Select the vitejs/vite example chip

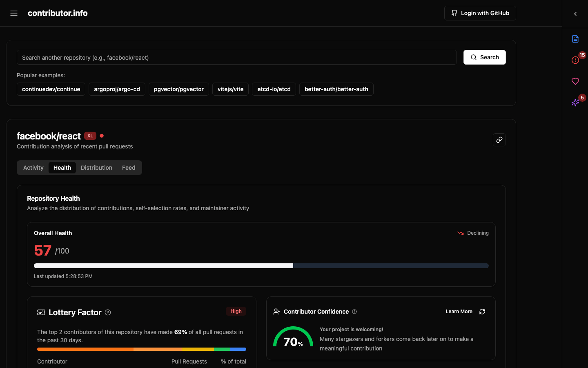pyautogui.click(x=230, y=89)
